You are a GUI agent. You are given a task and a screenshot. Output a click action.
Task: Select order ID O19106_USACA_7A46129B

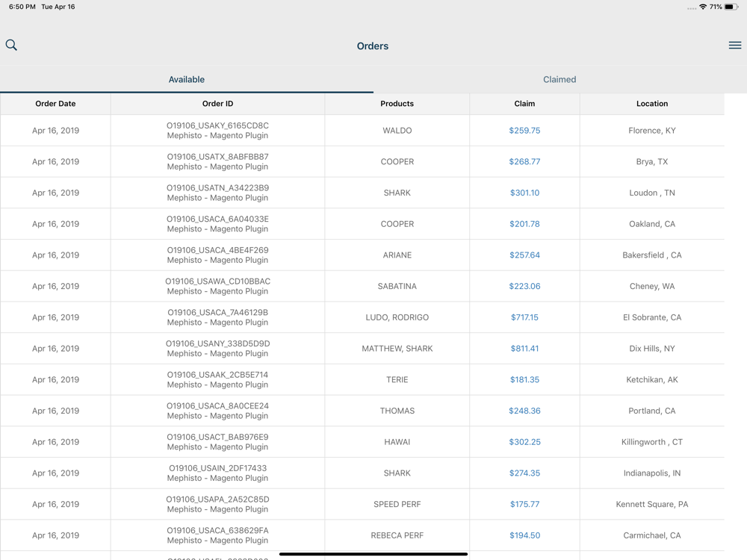pos(217,312)
